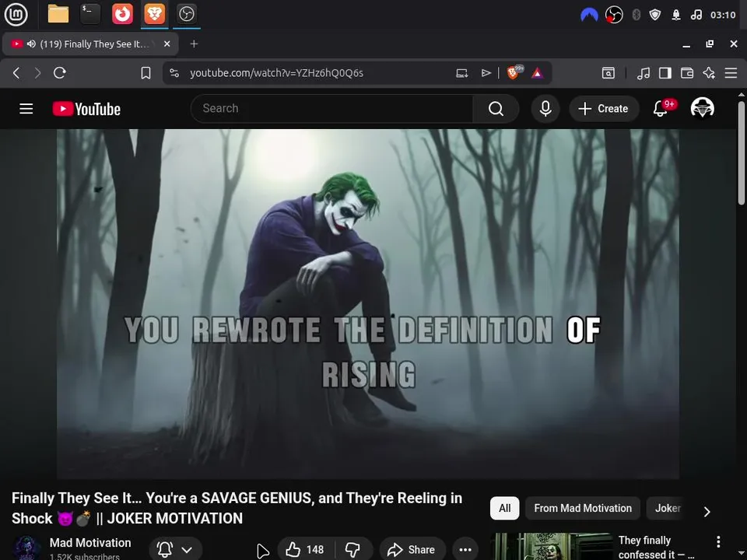Reload the current page
The width and height of the screenshot is (747, 560).
(x=60, y=73)
